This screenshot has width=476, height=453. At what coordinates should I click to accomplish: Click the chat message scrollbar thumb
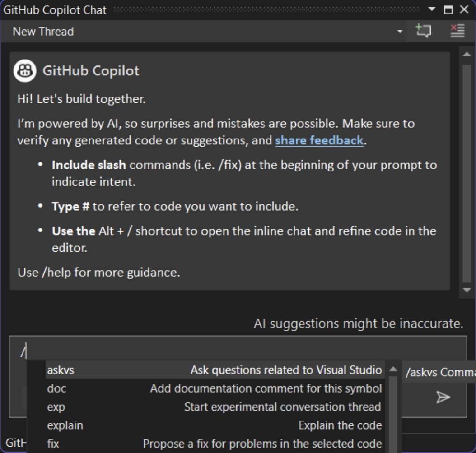click(467, 171)
